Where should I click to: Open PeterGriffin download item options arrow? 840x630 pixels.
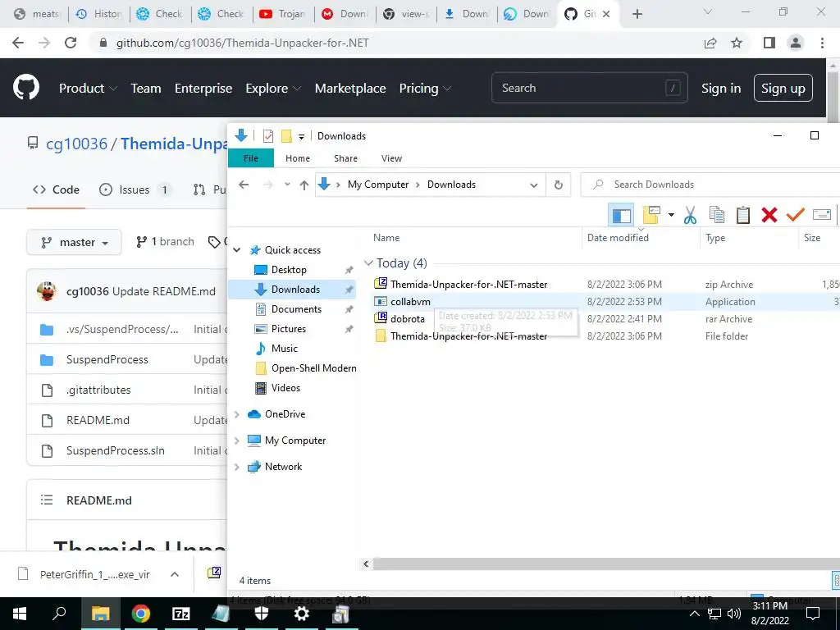pyautogui.click(x=175, y=574)
